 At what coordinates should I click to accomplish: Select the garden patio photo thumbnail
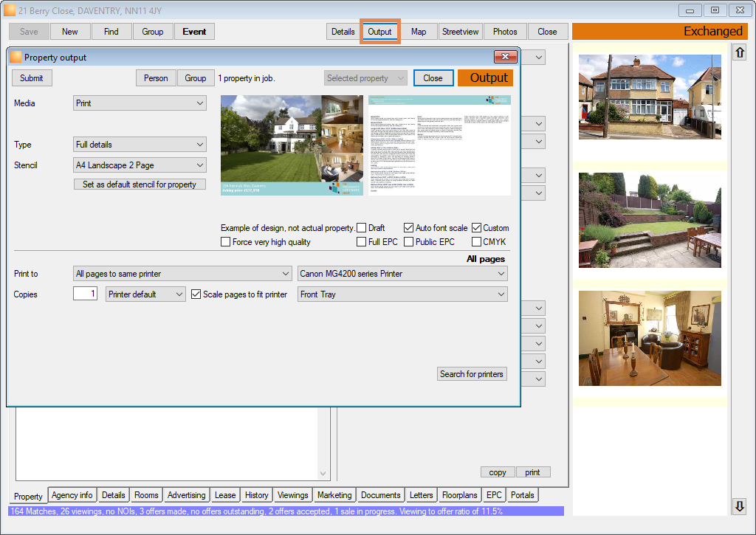650,220
